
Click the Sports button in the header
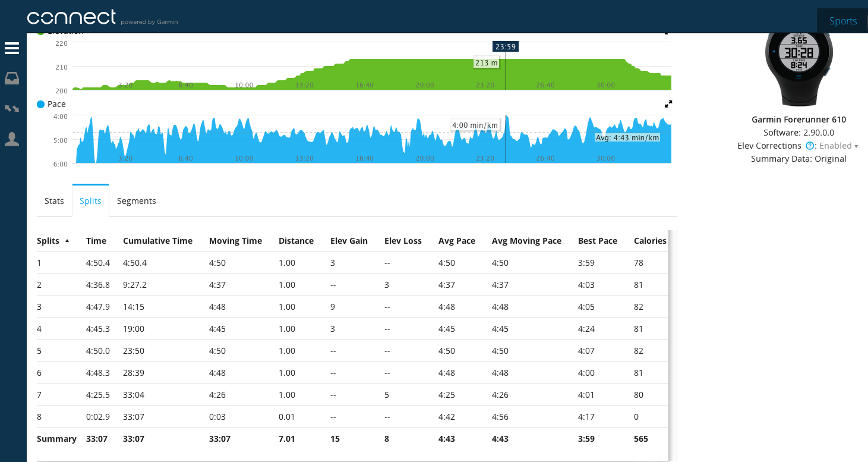tap(842, 21)
